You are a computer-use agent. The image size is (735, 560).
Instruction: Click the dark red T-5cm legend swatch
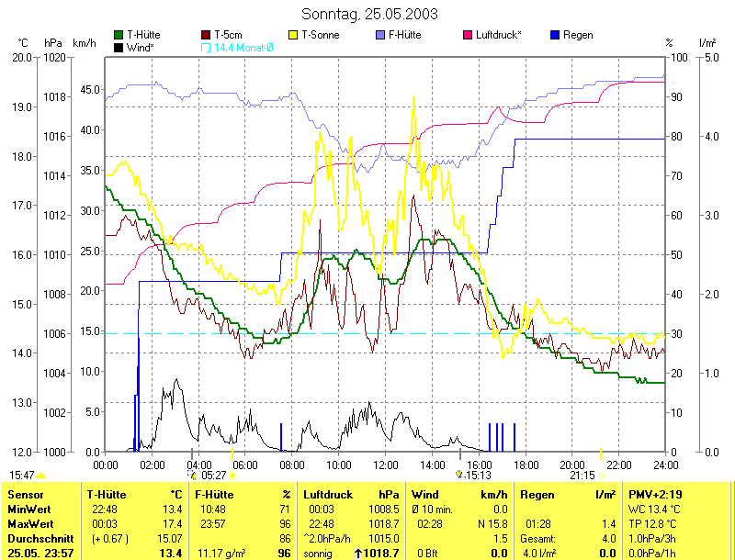click(206, 35)
